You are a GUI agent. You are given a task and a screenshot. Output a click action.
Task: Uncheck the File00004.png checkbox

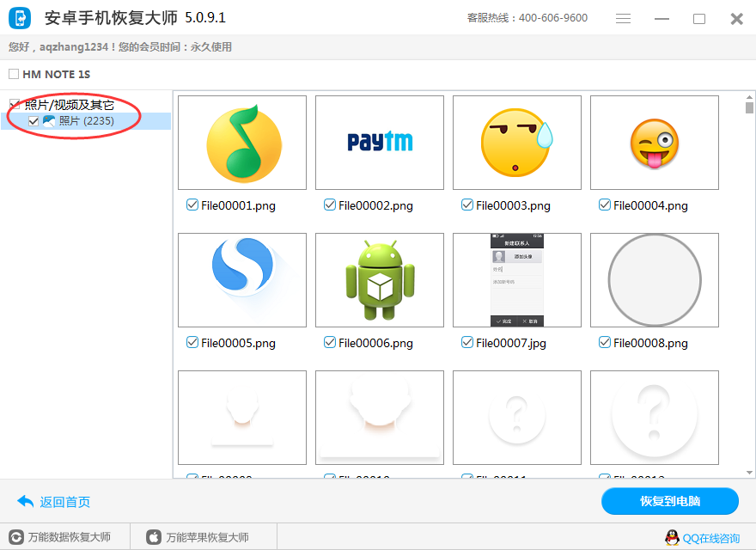pos(605,205)
